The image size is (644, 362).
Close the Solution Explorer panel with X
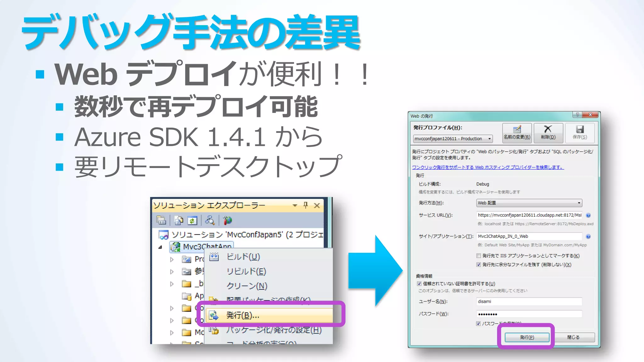(317, 206)
